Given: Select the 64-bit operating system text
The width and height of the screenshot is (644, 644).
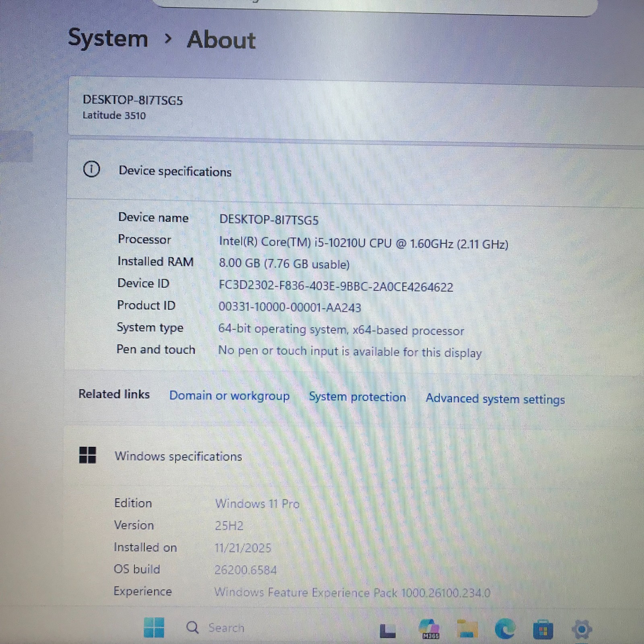Looking at the screenshot, I should 341,330.
